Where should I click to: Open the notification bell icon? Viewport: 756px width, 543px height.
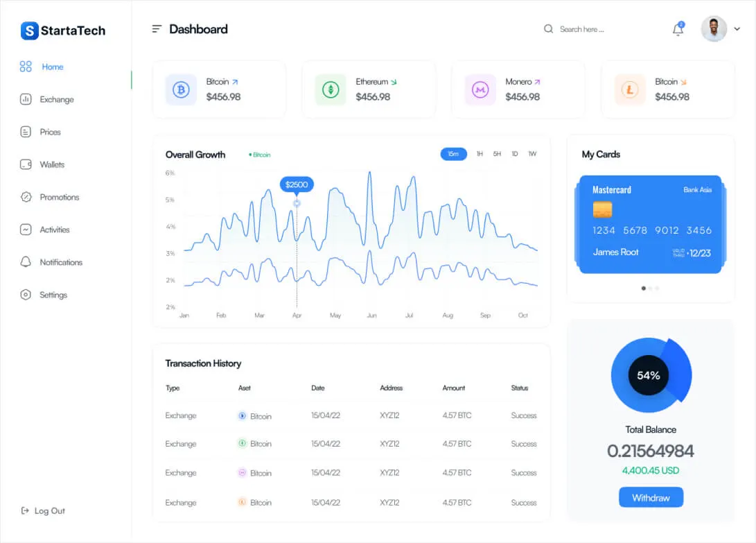point(678,29)
